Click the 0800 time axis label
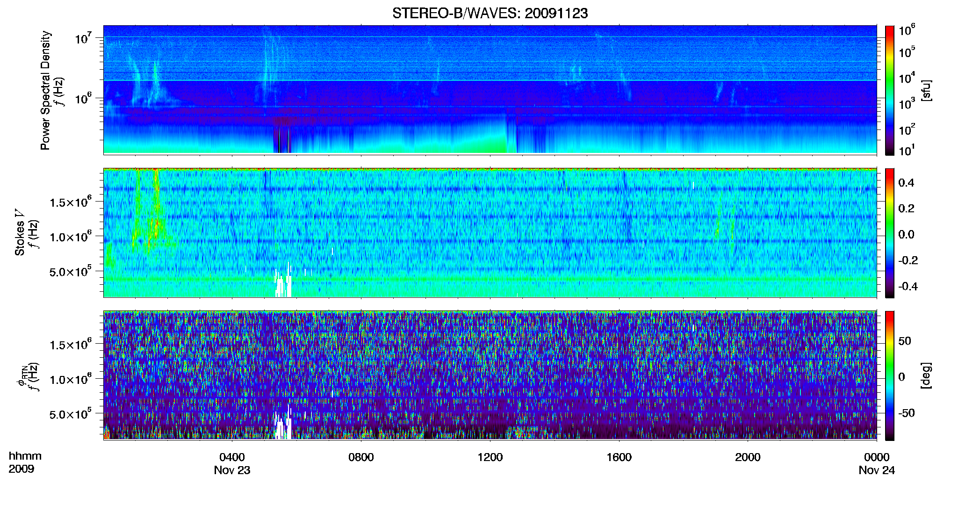Viewport: 980px width, 505px height. [361, 457]
